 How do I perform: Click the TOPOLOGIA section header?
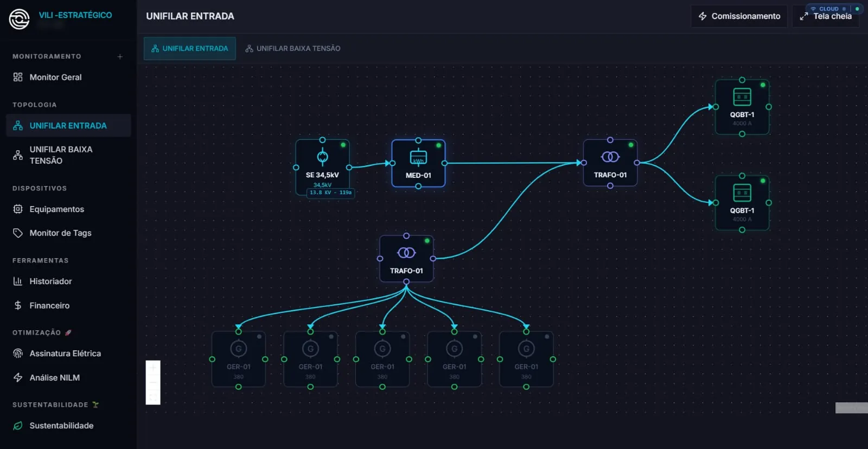35,105
